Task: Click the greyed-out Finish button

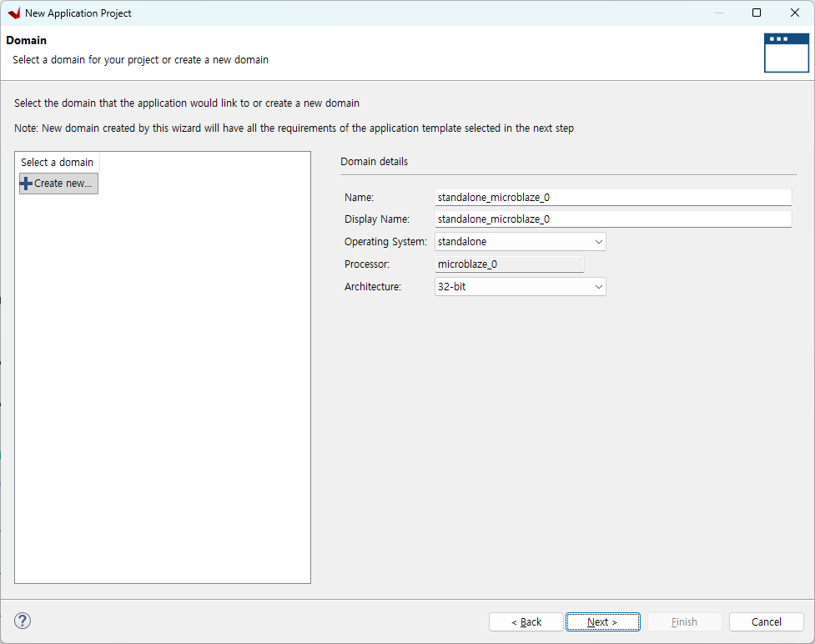Action: coord(684,622)
